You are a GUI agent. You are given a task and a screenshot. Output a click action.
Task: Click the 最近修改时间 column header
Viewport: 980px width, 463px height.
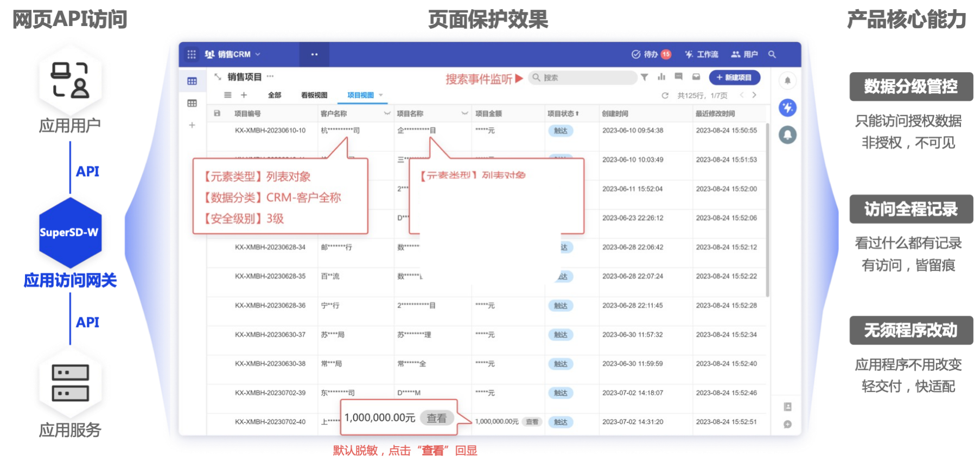[715, 114]
